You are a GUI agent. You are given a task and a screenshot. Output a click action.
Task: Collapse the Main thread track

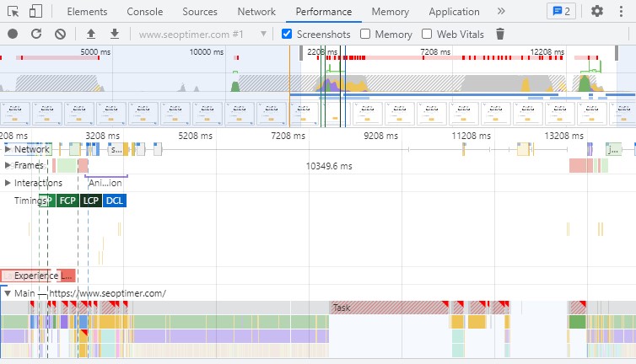[x=8, y=293]
